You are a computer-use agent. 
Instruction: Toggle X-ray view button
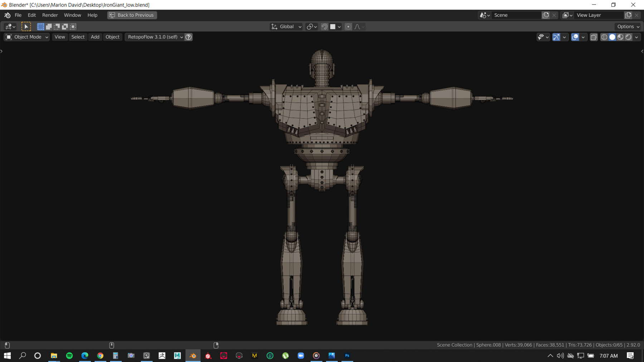click(594, 37)
